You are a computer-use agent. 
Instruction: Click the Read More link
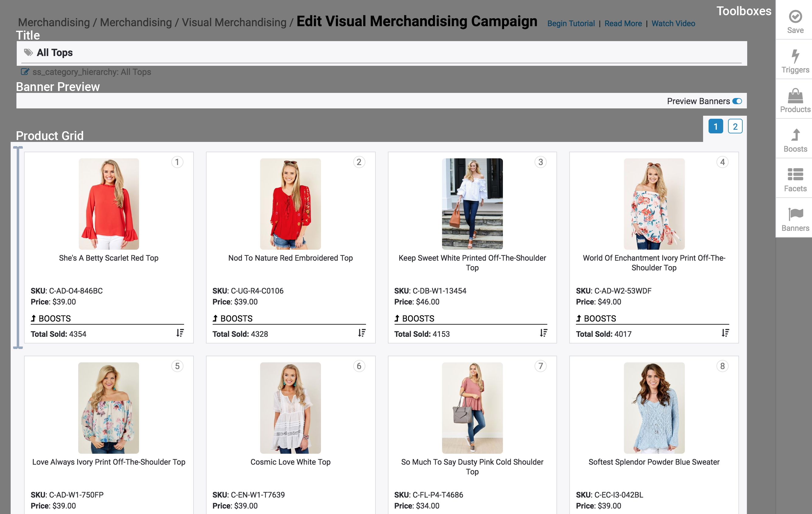click(623, 24)
